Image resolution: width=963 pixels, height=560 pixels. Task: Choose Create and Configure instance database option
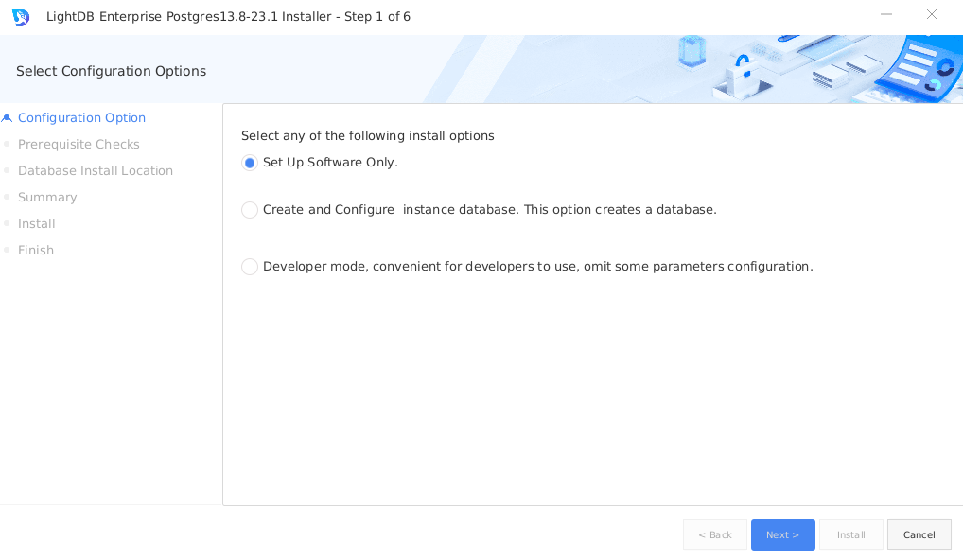point(250,210)
